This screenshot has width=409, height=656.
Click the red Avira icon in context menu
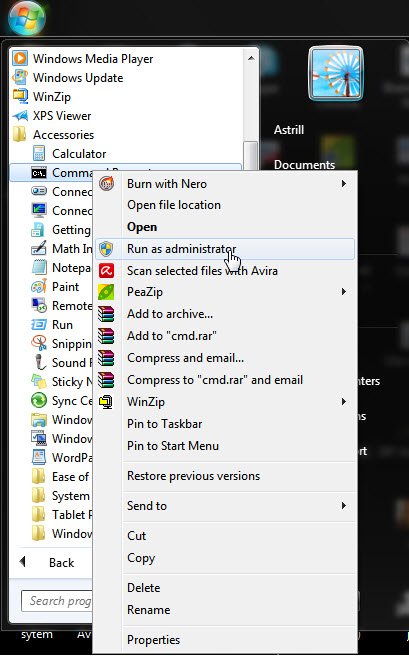tap(106, 271)
